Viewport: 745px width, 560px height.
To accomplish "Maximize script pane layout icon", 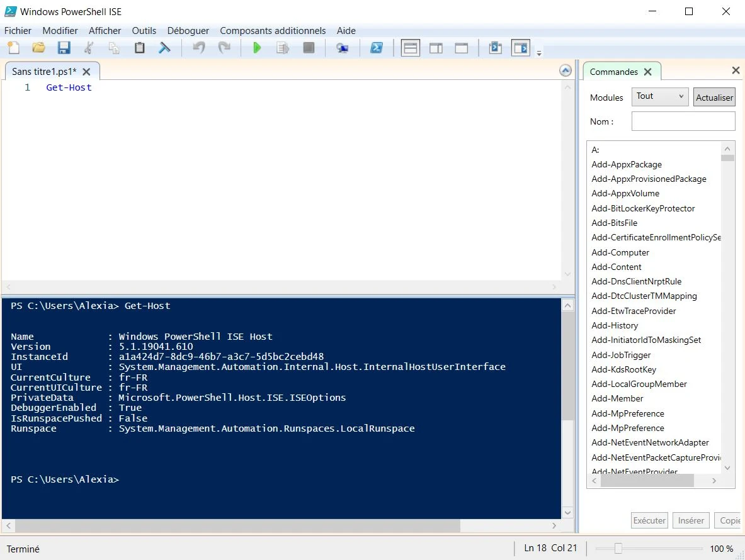I will point(462,48).
